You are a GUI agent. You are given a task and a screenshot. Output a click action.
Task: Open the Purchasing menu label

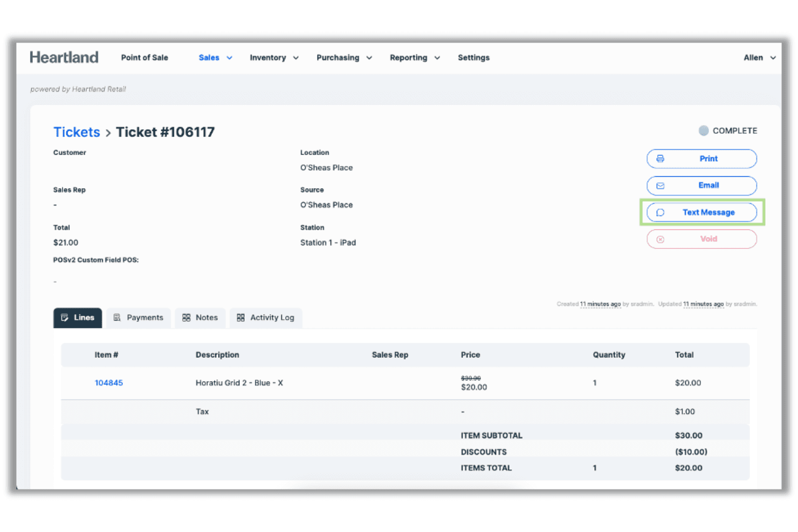click(338, 58)
